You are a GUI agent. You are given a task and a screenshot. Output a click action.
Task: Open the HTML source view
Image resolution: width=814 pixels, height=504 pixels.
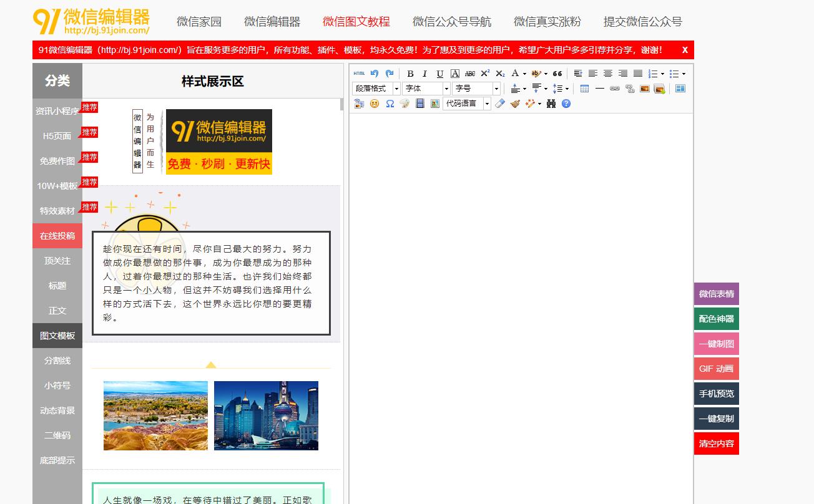358,74
